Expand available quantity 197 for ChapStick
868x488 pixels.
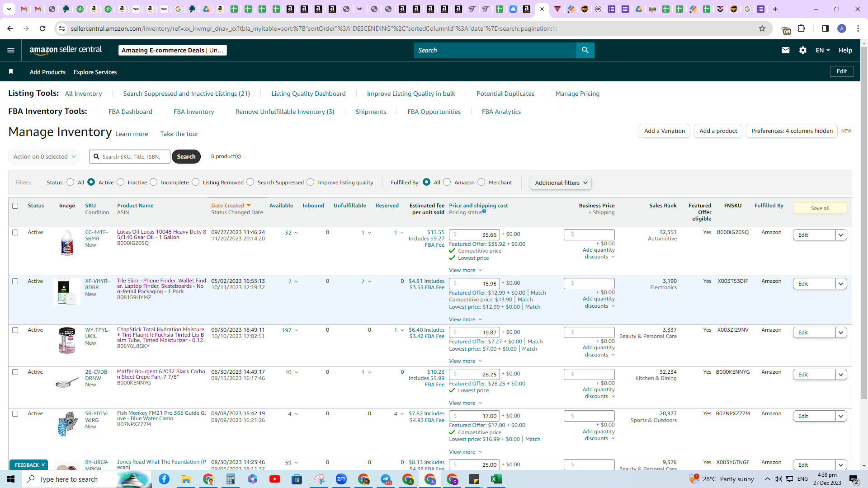[290, 330]
